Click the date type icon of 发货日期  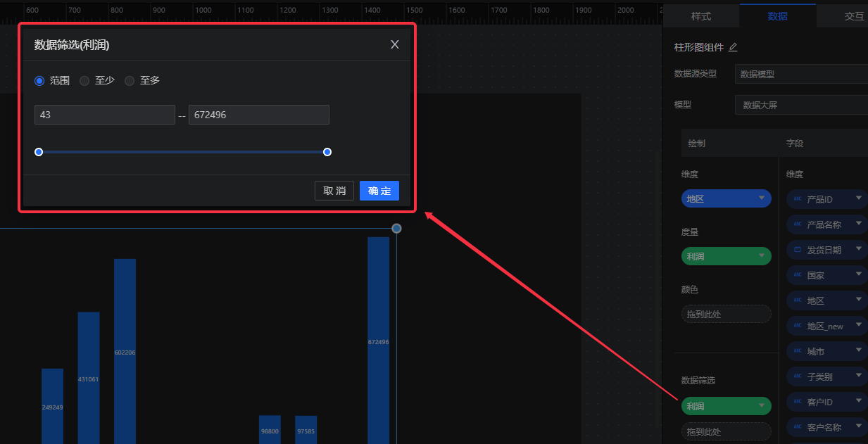tap(798, 250)
